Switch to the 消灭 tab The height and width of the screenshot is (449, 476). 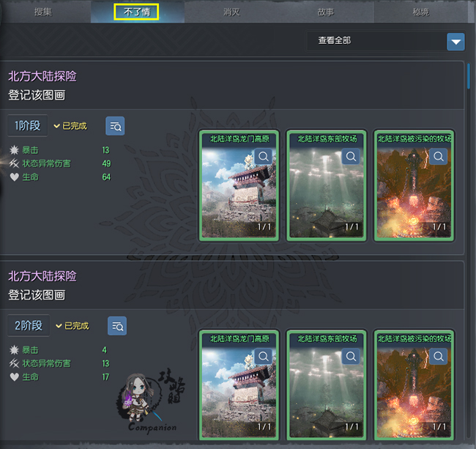click(231, 12)
